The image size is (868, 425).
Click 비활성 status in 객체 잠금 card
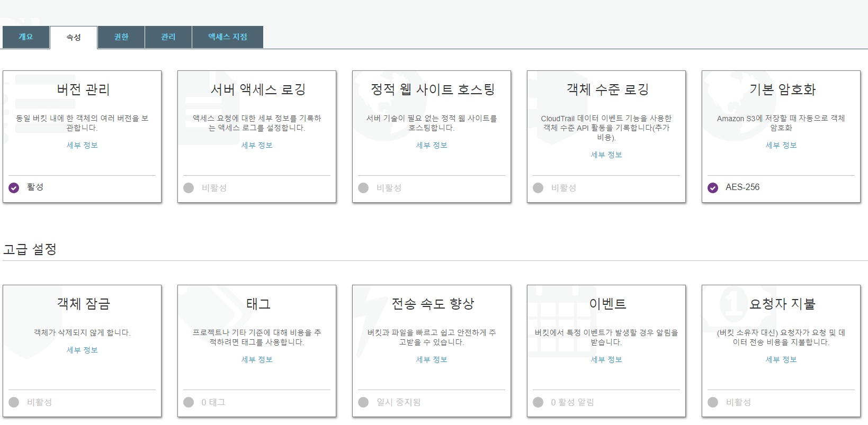(39, 402)
